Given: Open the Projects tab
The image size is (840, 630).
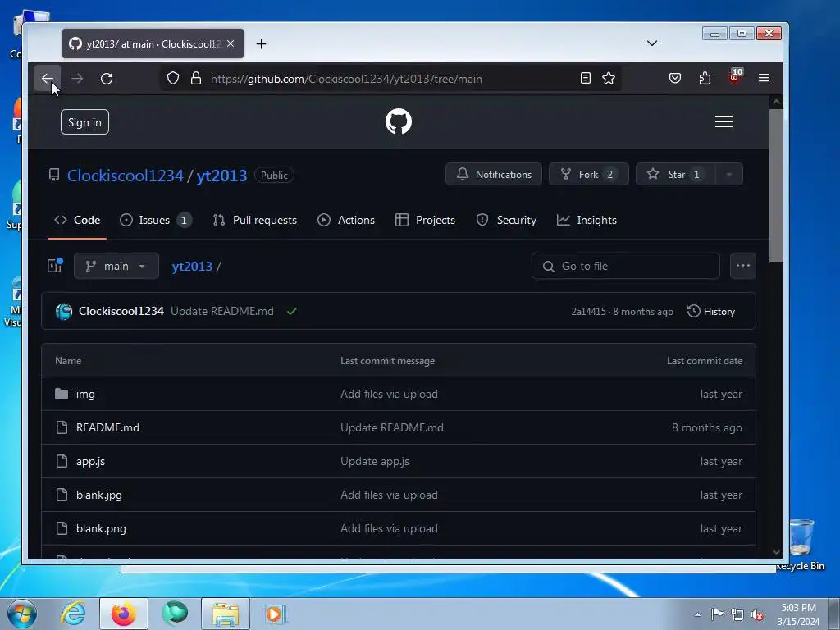Looking at the screenshot, I should pos(426,220).
